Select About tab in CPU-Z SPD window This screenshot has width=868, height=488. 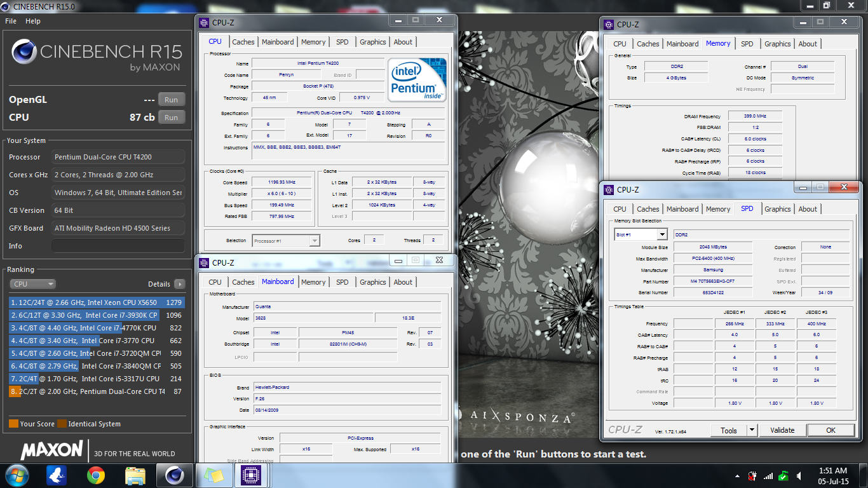click(808, 209)
